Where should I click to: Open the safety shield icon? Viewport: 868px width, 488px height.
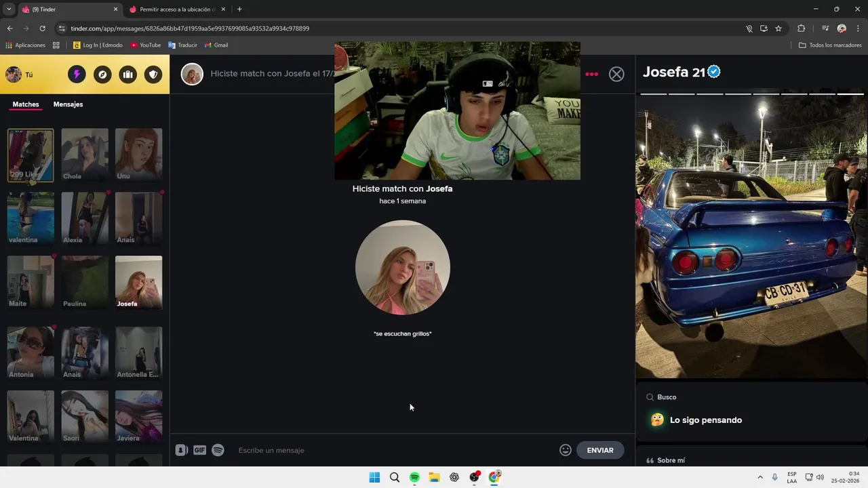pyautogui.click(x=153, y=75)
